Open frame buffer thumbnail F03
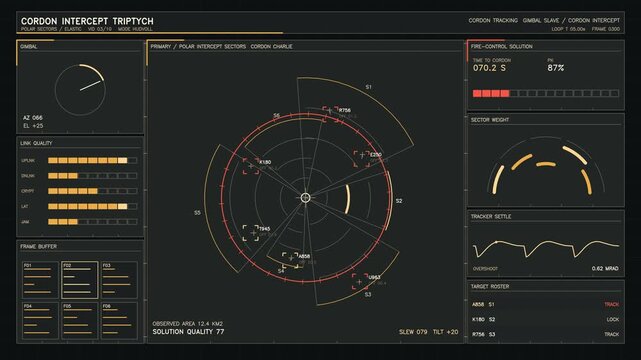This screenshot has width=641, height=360. (119, 280)
